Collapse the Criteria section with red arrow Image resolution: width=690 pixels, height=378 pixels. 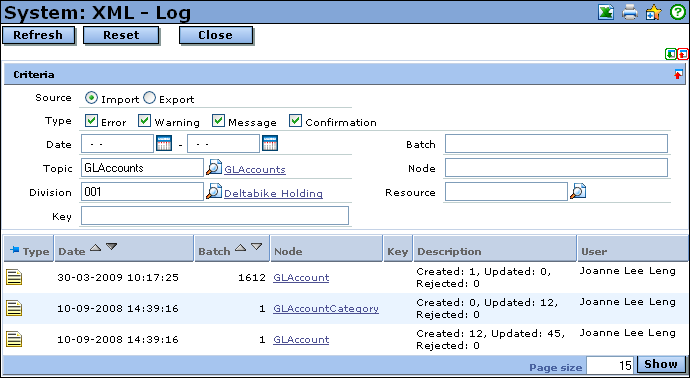[x=678, y=74]
